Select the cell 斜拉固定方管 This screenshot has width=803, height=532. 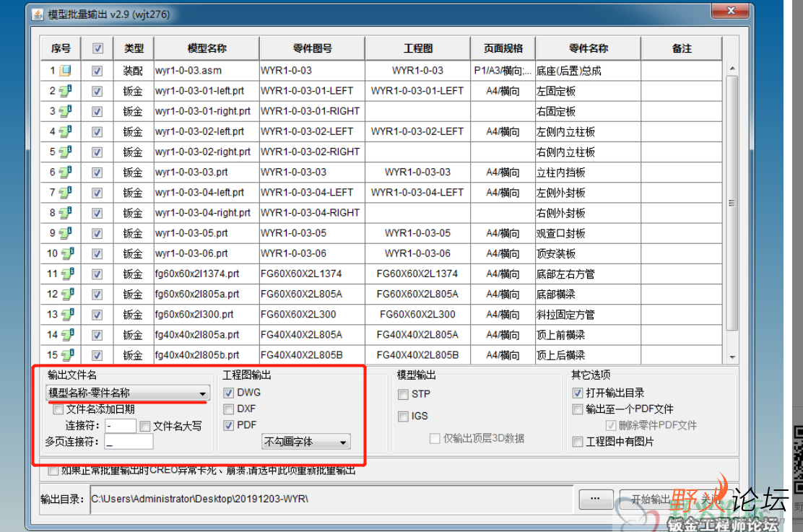click(589, 315)
